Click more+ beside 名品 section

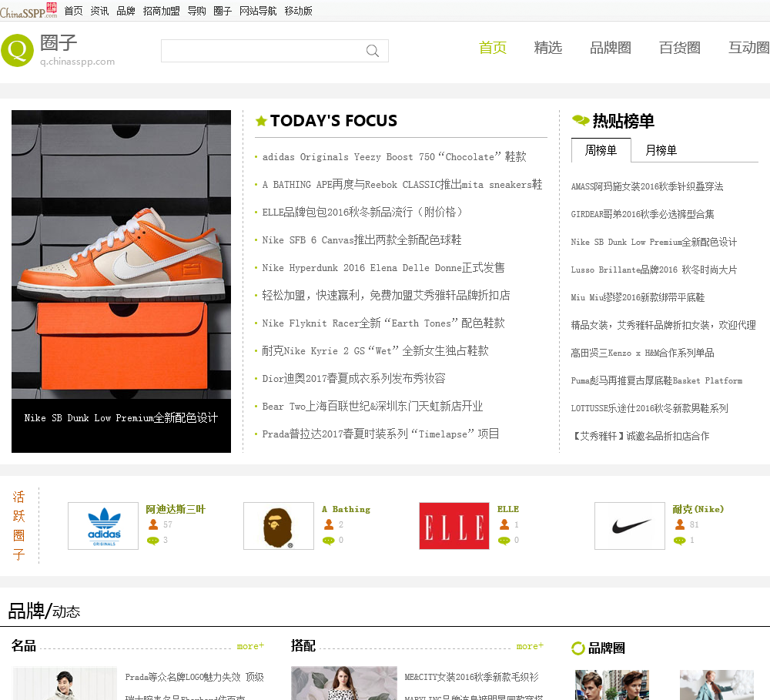point(250,646)
